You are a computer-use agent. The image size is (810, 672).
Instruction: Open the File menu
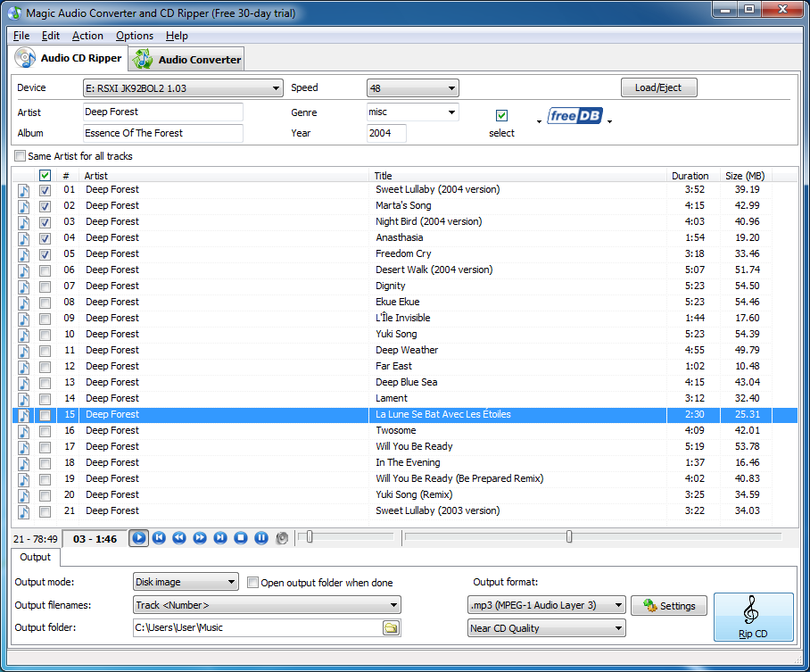pos(21,36)
